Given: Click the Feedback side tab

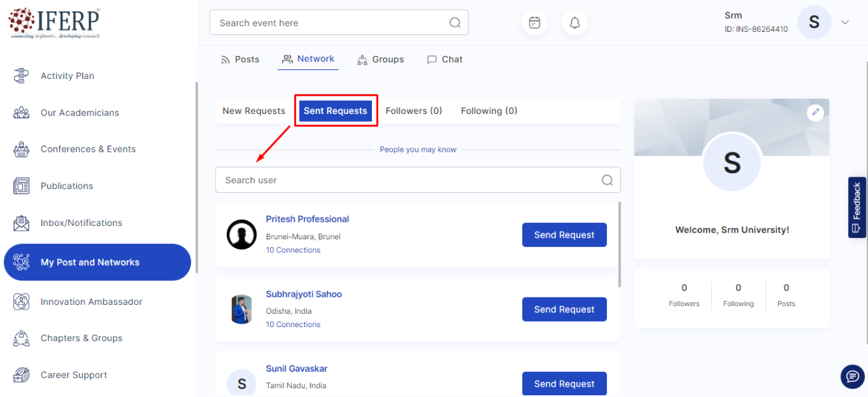Looking at the screenshot, I should [x=857, y=207].
